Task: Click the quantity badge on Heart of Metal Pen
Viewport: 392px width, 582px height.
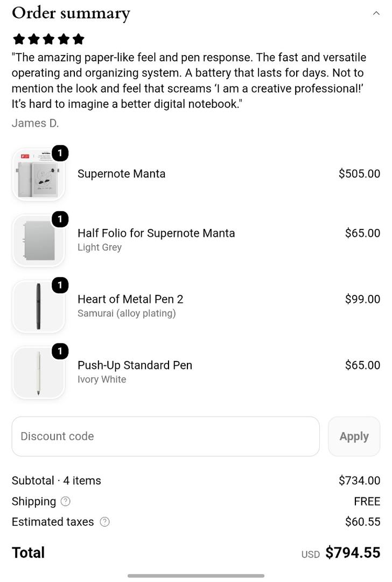Action: 60,285
